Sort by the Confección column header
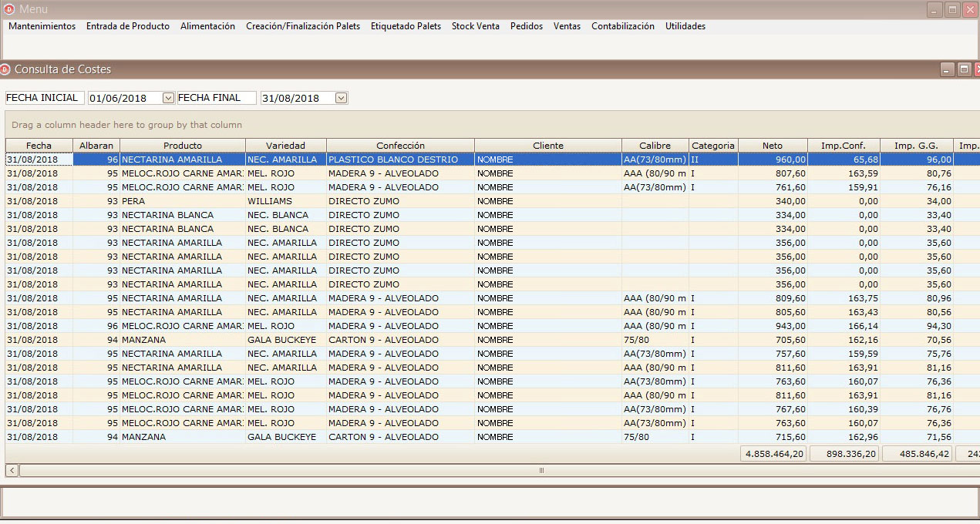Viewport: 980px width, 524px height. (x=400, y=146)
